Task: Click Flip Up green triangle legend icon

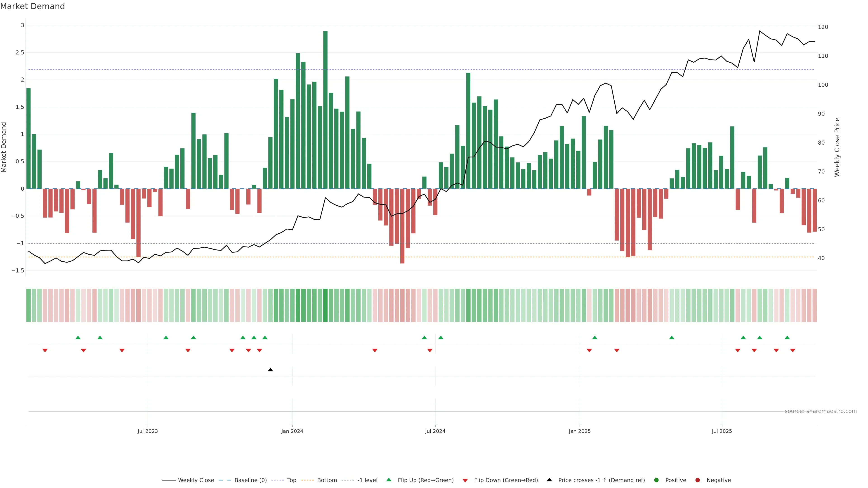Action: tap(389, 480)
